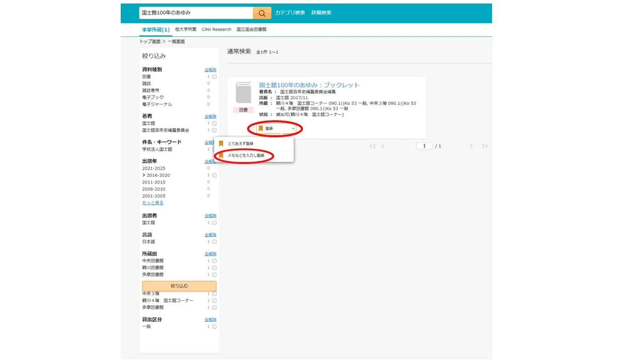
Task: Clear all 著者 filters with 全解除
Action: pos(210,116)
